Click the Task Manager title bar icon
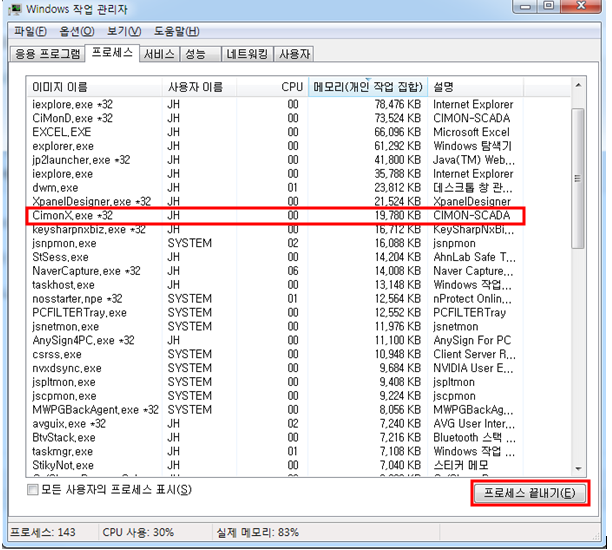The image size is (612, 550). coord(15,9)
